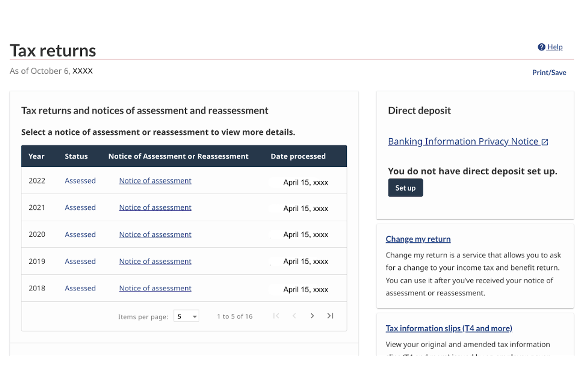Open the Items per page dropdown
Screen dimensions: 588x392
click(186, 316)
